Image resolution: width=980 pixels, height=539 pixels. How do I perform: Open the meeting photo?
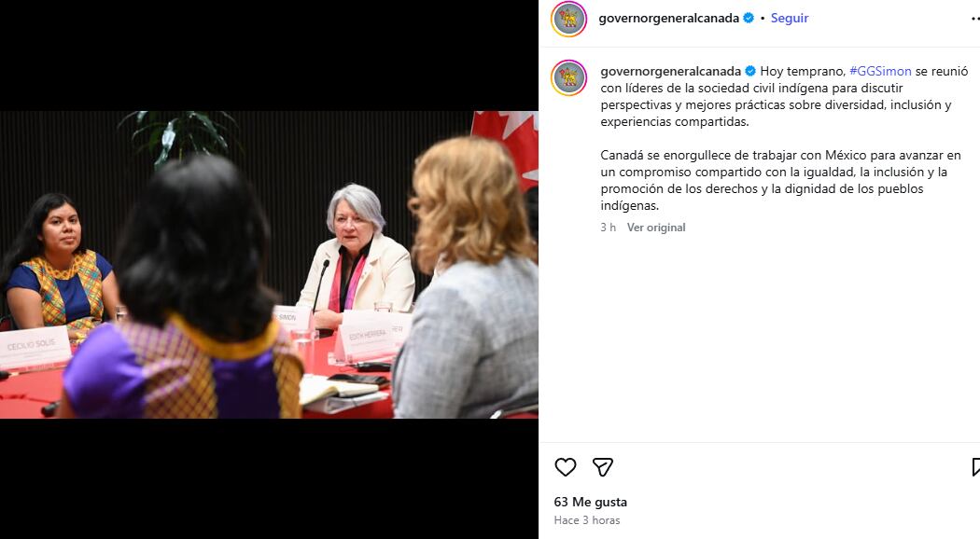coord(269,265)
